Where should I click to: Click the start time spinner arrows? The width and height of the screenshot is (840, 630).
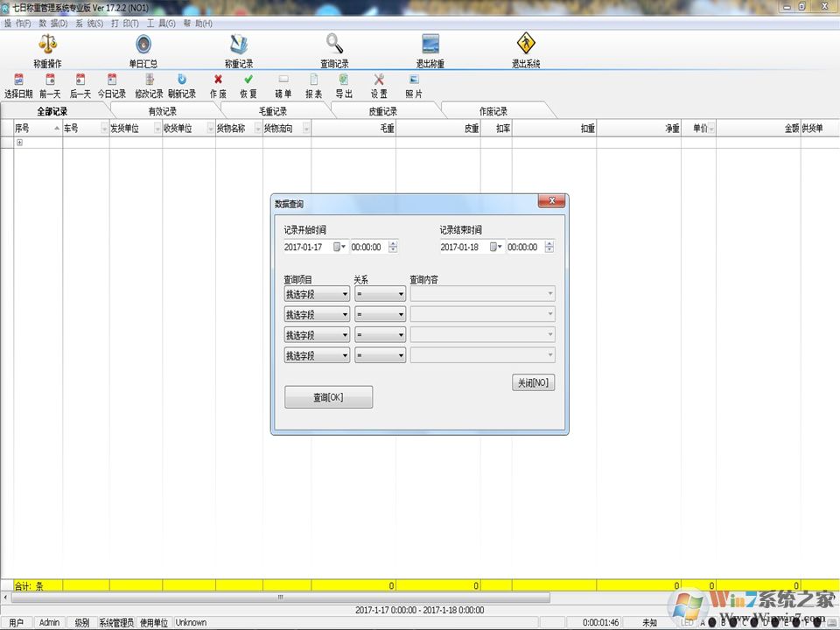tap(393, 248)
